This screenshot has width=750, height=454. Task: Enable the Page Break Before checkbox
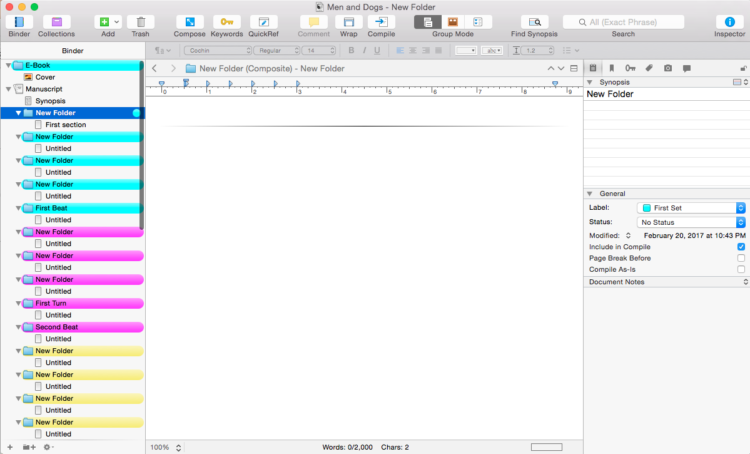tap(740, 258)
